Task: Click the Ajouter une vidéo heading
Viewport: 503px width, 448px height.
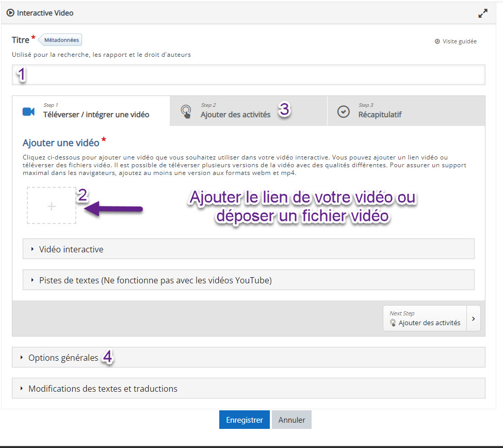Action: (61, 143)
